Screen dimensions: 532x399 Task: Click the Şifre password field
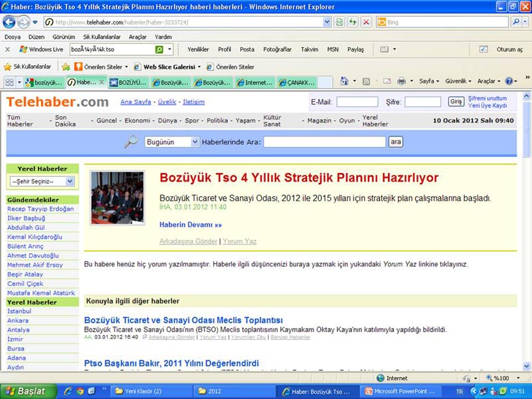coord(423,102)
